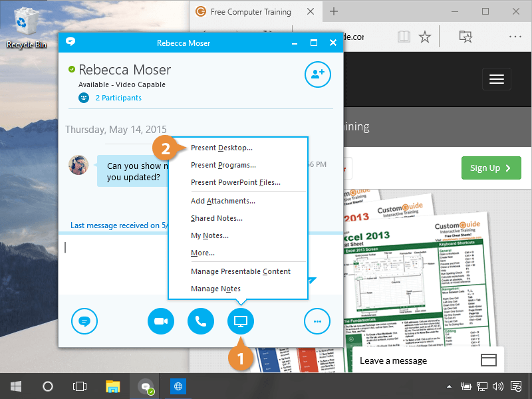Click the present screen monitor icon
The height and width of the screenshot is (399, 532).
pos(240,321)
